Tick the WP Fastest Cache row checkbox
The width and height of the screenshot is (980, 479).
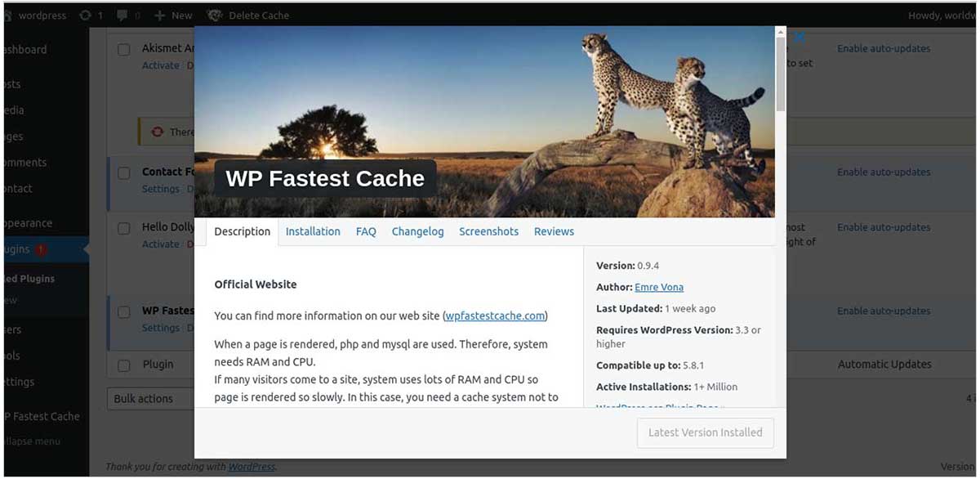click(124, 311)
